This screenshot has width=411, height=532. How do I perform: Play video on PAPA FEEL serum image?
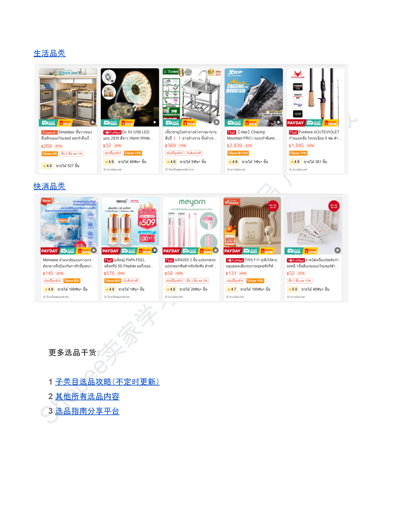point(155,250)
